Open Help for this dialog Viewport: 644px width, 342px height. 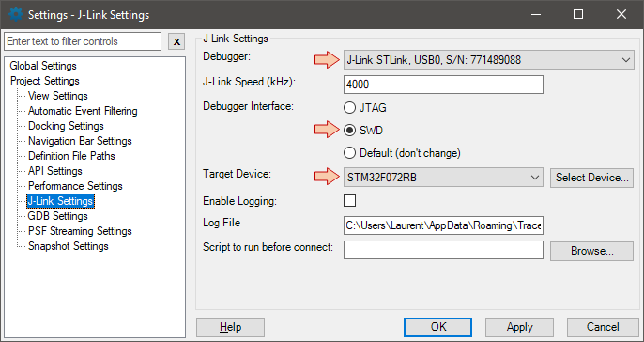pyautogui.click(x=230, y=327)
